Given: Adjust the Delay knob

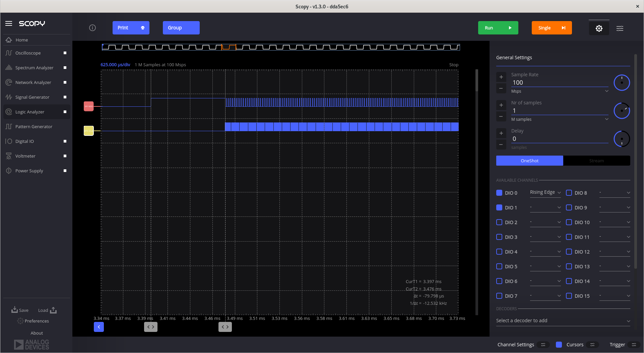Looking at the screenshot, I should point(622,139).
